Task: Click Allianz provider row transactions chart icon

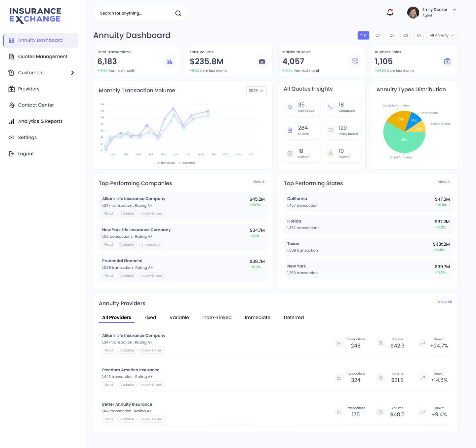Action: 339,343
